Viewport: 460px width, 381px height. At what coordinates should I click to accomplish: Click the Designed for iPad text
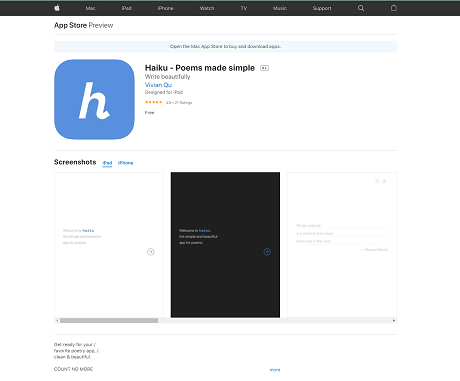pos(164,92)
